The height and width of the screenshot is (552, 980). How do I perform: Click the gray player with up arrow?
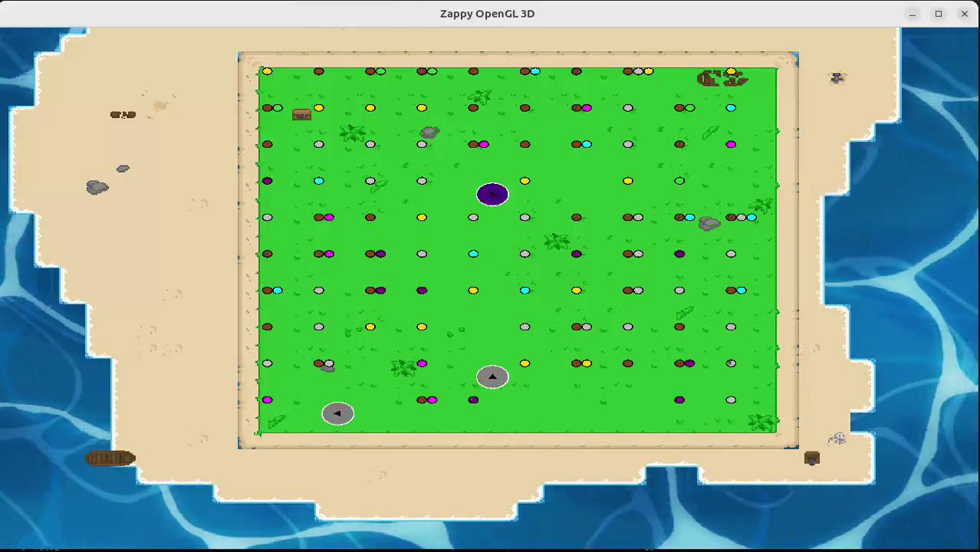[492, 376]
